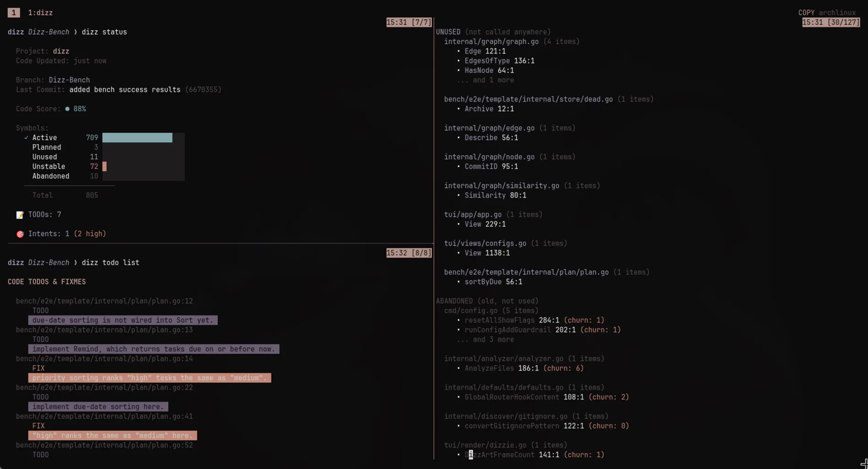Screen dimensions: 868x469
Task: Click the 'convertGitignorePattern 122:1' entry
Action: (524, 426)
